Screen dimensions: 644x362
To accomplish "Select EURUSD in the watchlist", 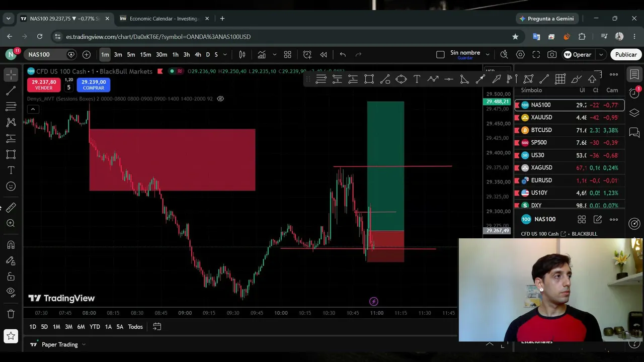I will tap(570, 180).
